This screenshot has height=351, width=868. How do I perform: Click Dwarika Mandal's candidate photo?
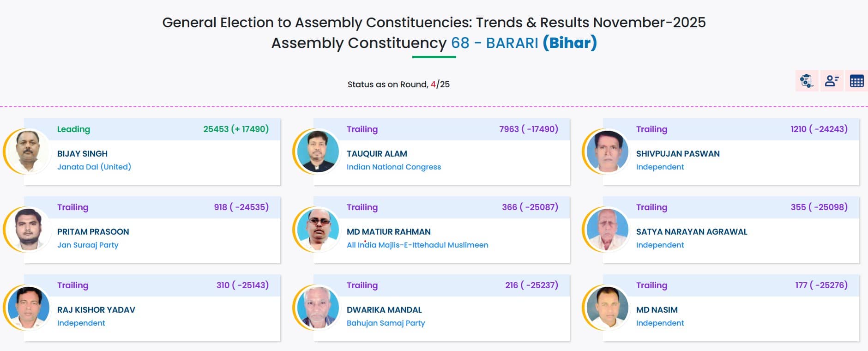click(x=318, y=308)
